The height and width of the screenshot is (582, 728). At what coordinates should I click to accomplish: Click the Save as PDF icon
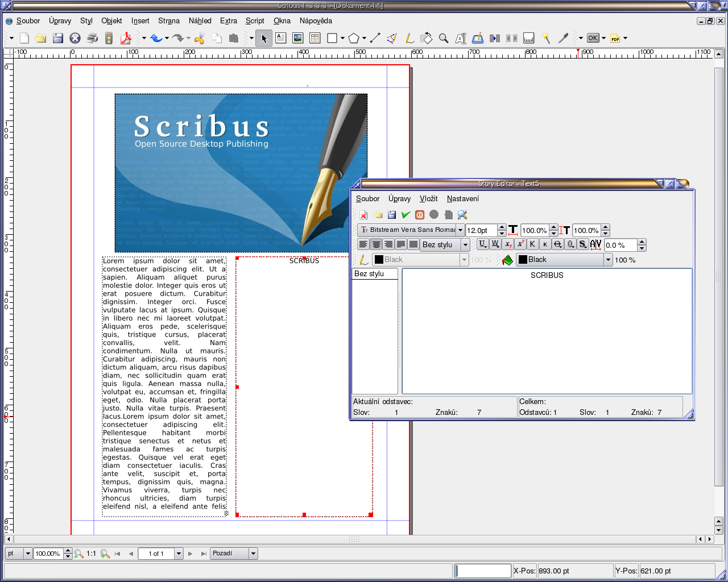click(x=126, y=38)
